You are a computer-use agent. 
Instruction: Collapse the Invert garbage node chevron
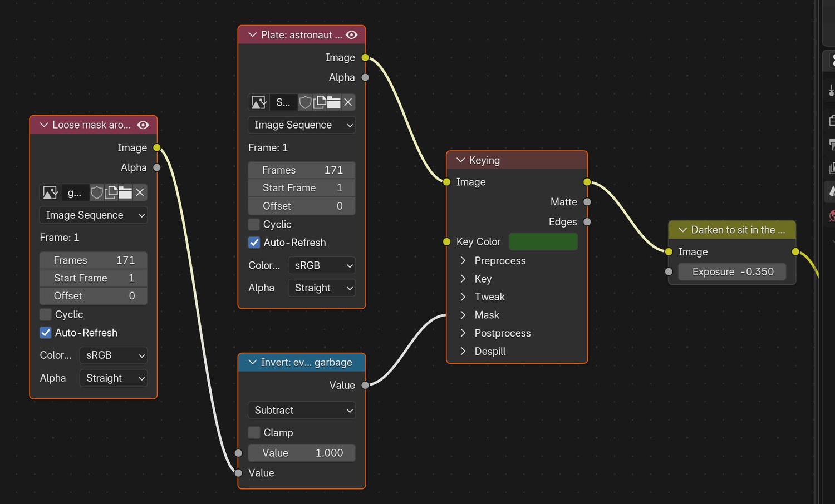(x=252, y=362)
